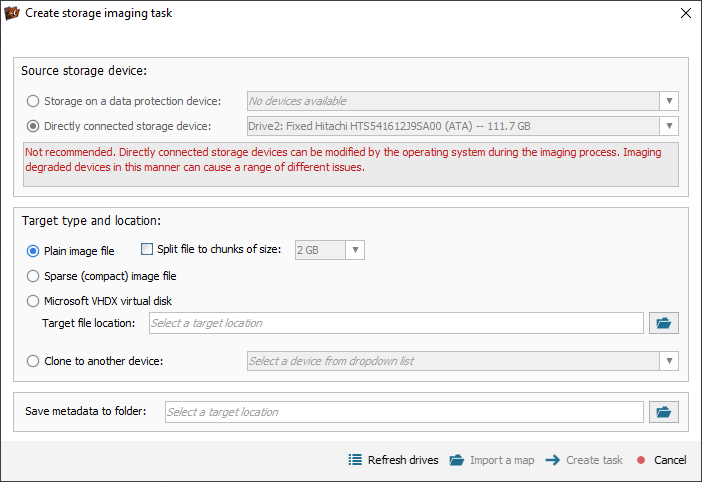
Task: Select Sparse (compact) image file option
Action: coord(33,276)
